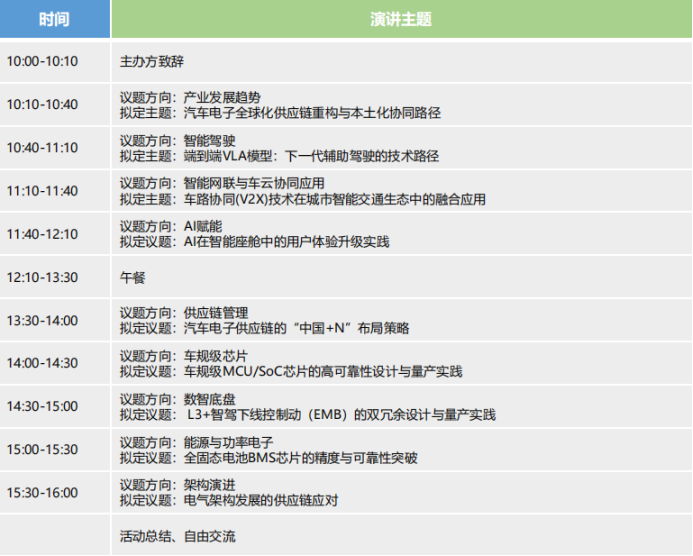Click the 端到端VLA模型 topic line
Viewport: 693px width, 556px height.
pyautogui.click(x=279, y=156)
